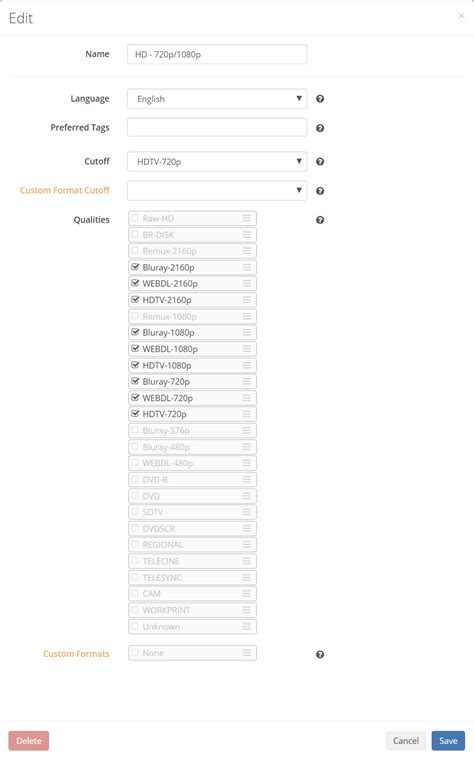Enable the Raw-HD quality checkbox

tap(135, 218)
